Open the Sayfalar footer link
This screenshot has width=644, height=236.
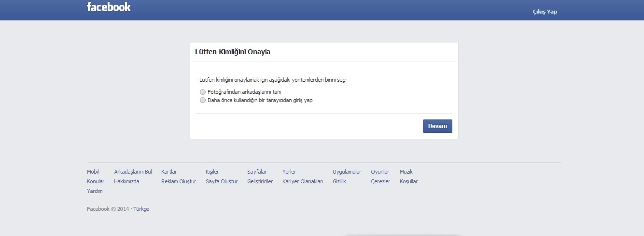click(257, 172)
